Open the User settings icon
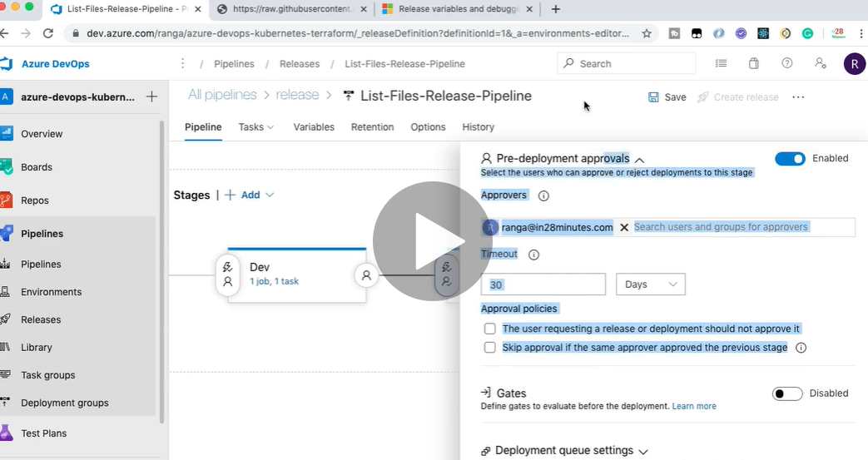The image size is (868, 460). point(821,63)
